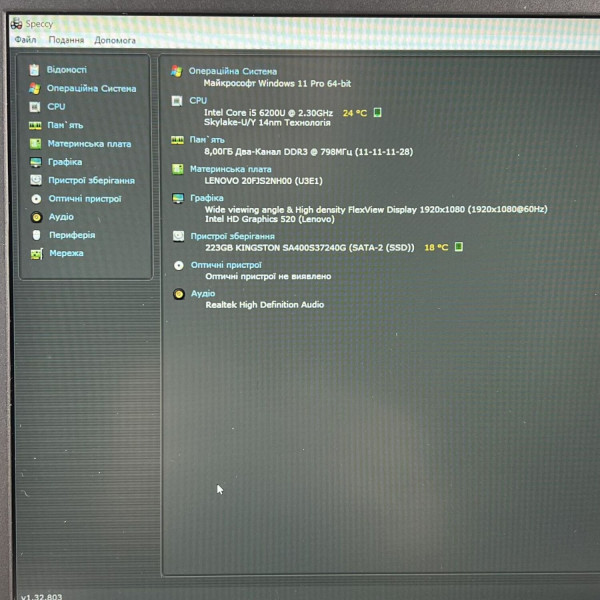The width and height of the screenshot is (600, 600).
Task: Open Пристрої зберігання heading link in summary
Action: click(233, 236)
